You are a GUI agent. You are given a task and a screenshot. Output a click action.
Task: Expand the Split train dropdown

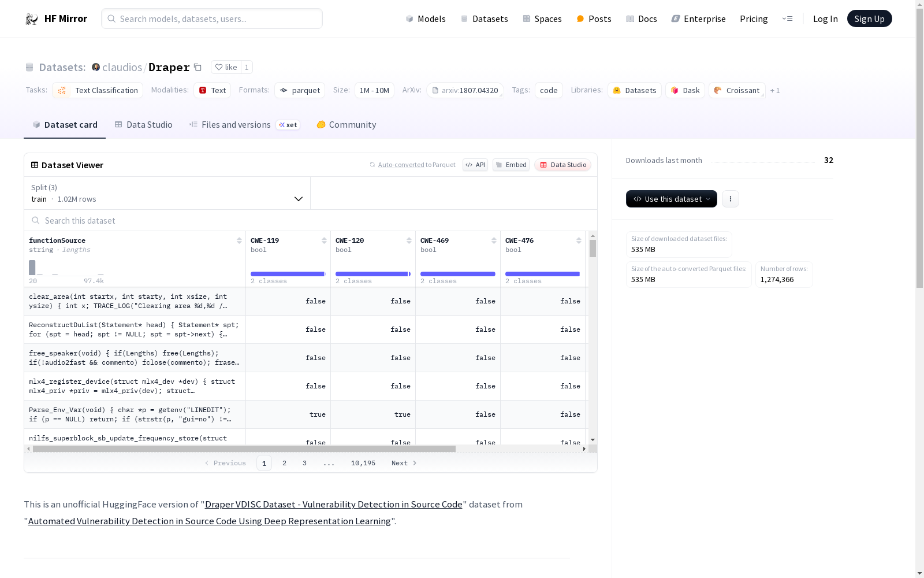[167, 193]
